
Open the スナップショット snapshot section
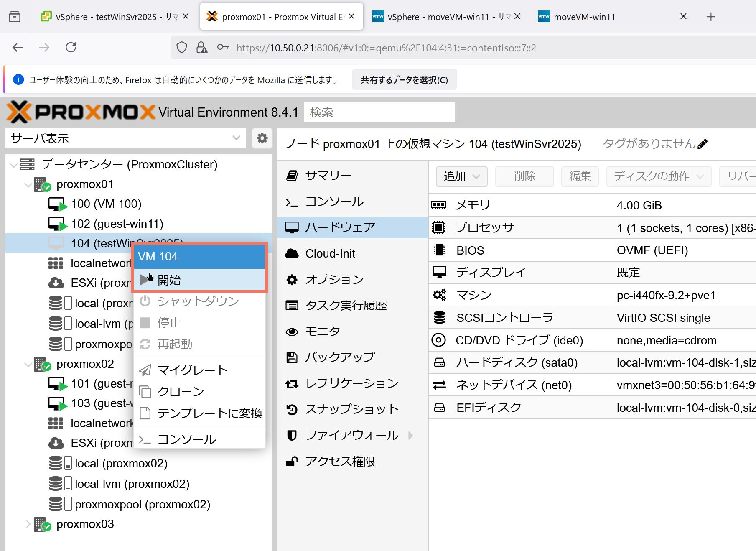352,409
